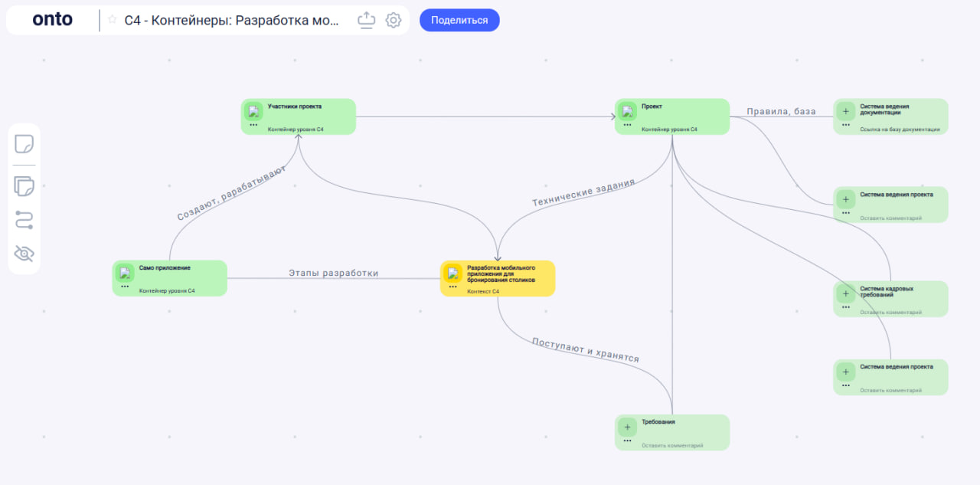980x485 pixels.
Task: Click plus icon on Требования node
Action: click(627, 428)
